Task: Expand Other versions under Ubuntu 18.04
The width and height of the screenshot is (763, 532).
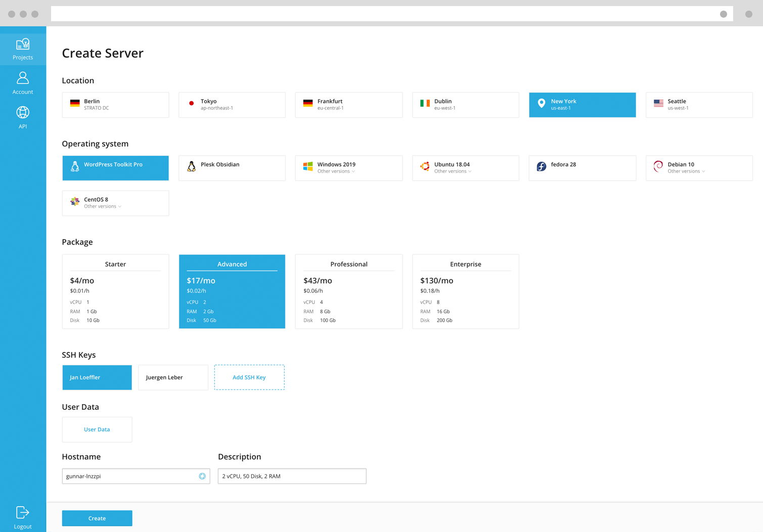Action: click(x=453, y=171)
